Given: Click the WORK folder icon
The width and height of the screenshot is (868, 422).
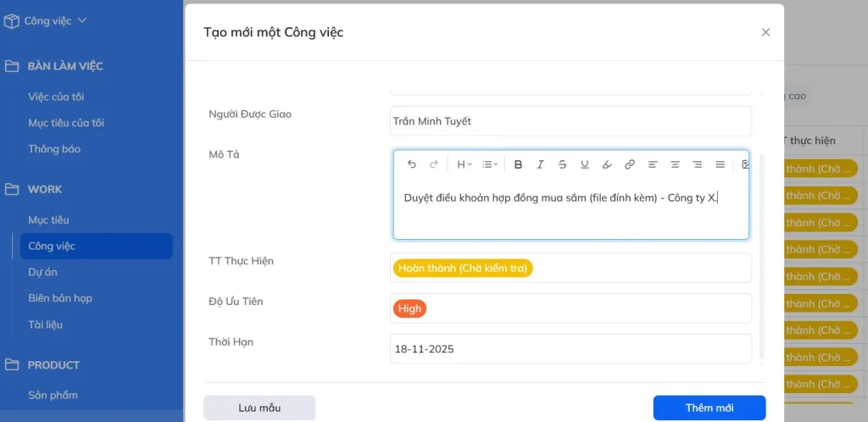Looking at the screenshot, I should [12, 189].
